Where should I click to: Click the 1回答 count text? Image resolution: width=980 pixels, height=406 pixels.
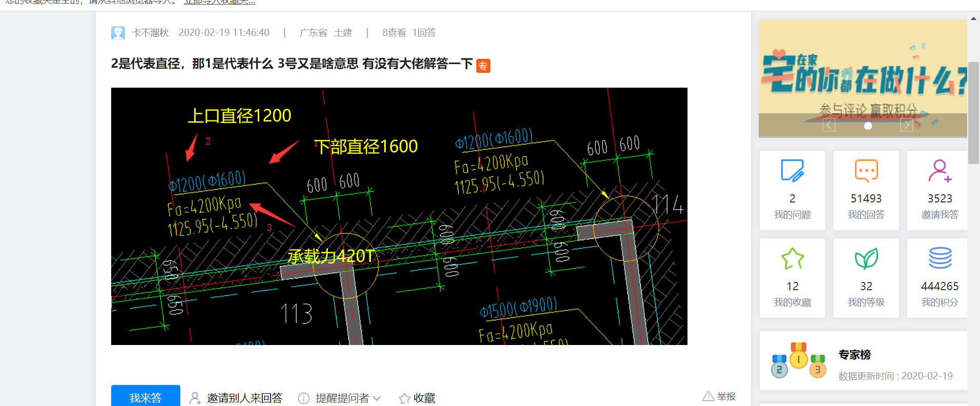(424, 33)
